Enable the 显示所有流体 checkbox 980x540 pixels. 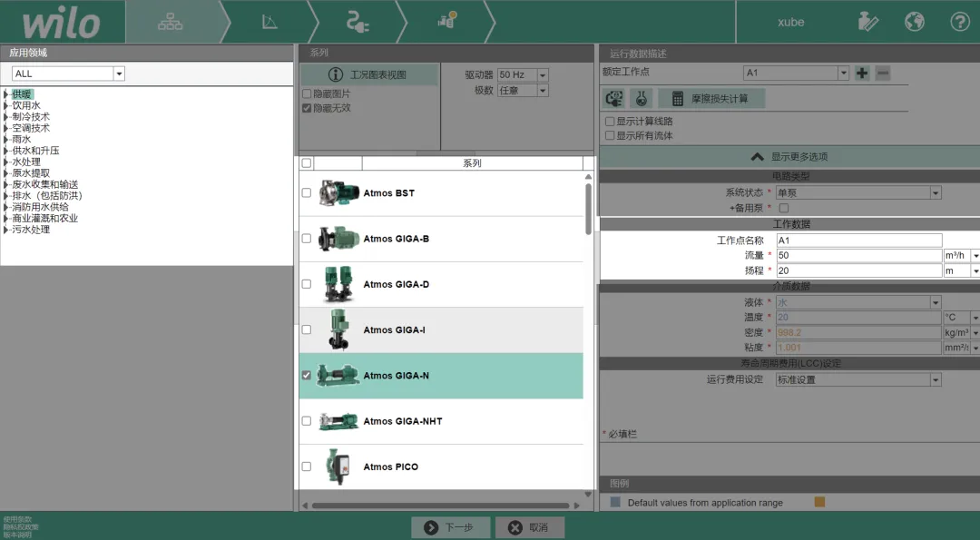tap(610, 135)
